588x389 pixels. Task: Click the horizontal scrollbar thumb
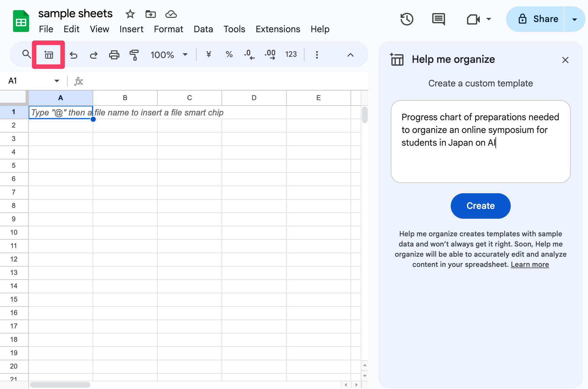60,385
